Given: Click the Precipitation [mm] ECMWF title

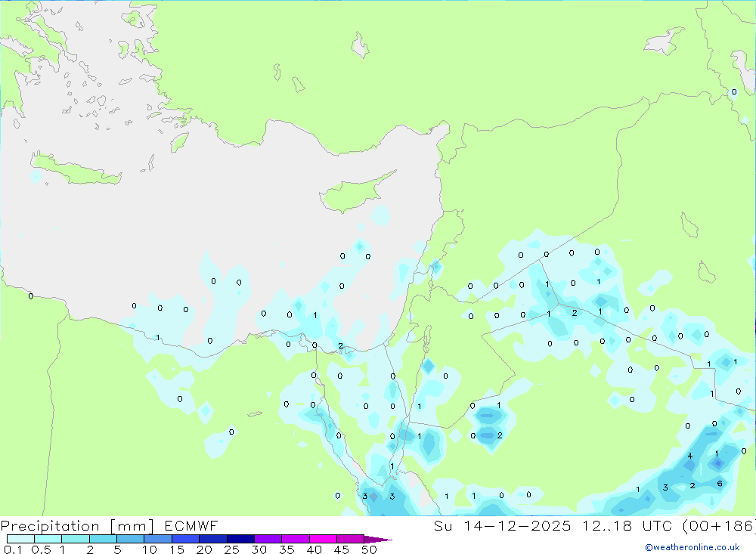Looking at the screenshot, I should [109, 525].
